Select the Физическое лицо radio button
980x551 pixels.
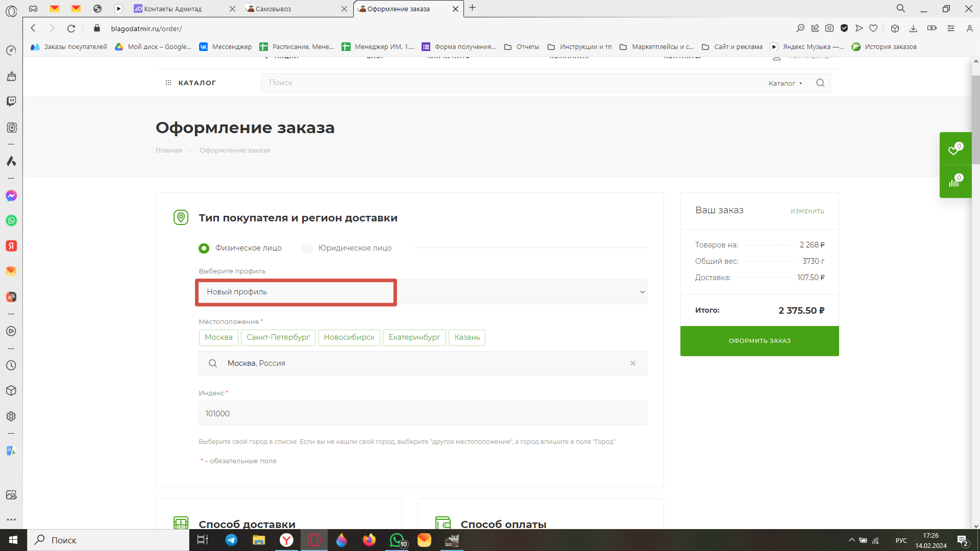(x=204, y=248)
